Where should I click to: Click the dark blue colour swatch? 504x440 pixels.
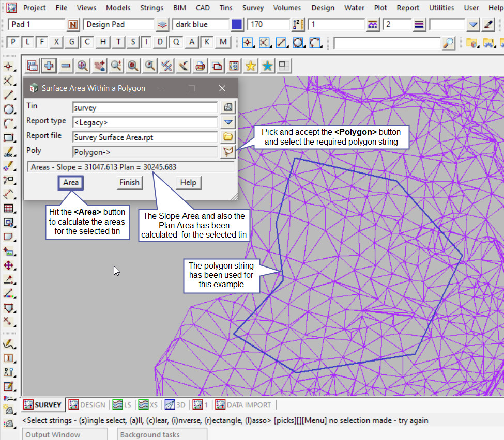point(237,24)
